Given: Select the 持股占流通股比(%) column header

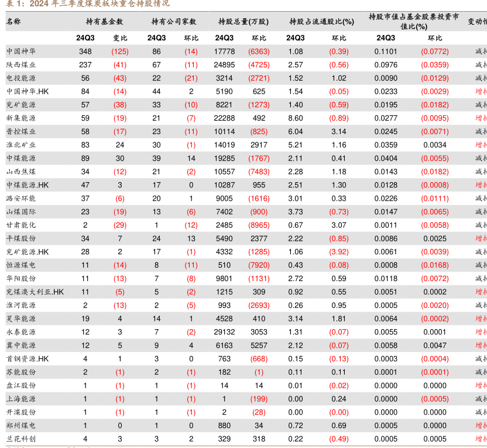Looking at the screenshot, I should pos(321,22).
